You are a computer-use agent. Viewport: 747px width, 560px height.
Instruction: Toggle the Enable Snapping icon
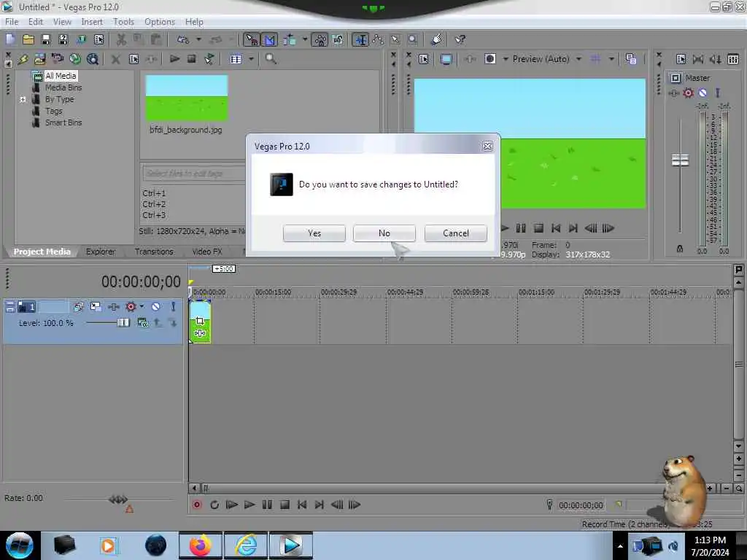[x=251, y=39]
